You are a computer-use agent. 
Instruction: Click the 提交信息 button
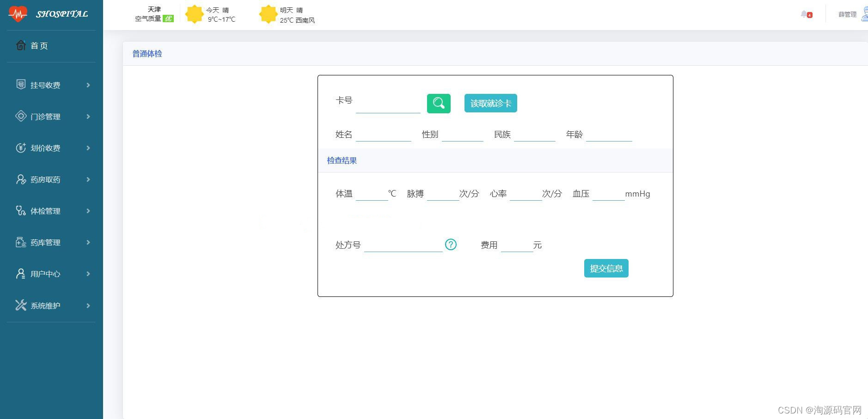(x=606, y=268)
